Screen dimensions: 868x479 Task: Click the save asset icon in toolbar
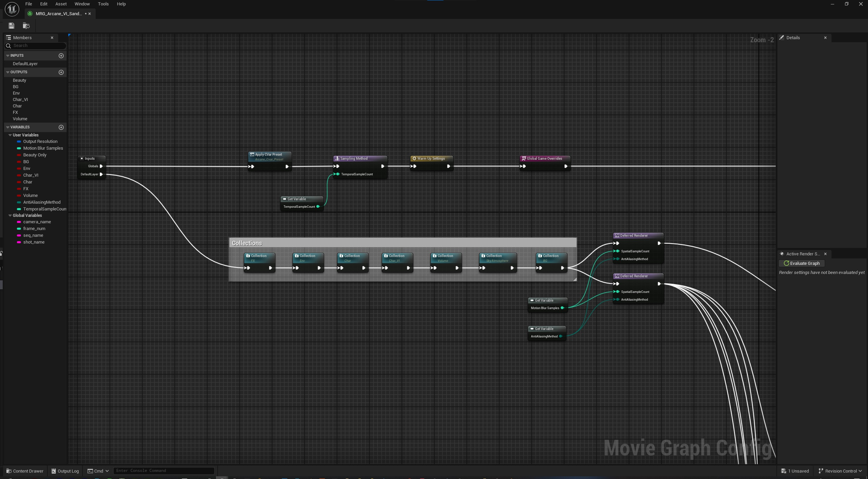(x=11, y=26)
